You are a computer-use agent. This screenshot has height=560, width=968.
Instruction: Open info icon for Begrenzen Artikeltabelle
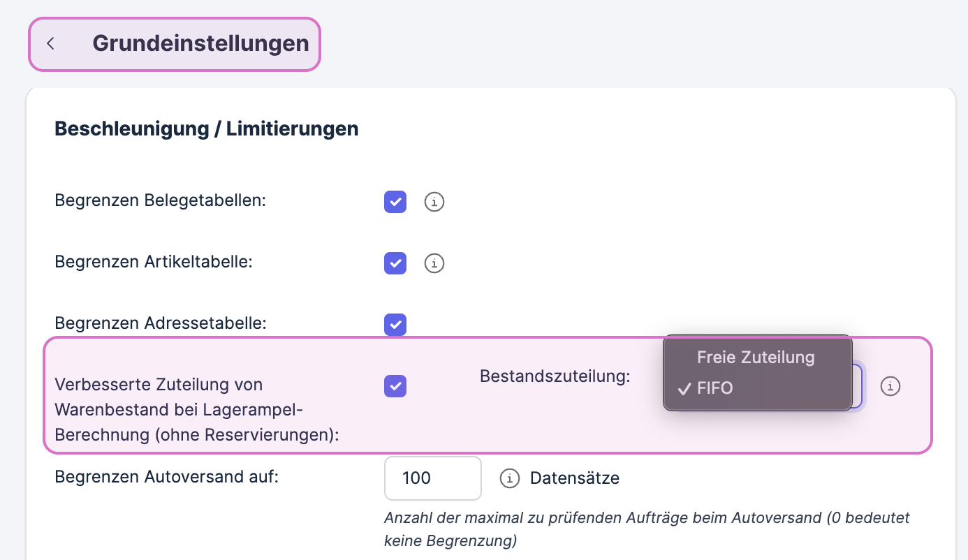434,263
